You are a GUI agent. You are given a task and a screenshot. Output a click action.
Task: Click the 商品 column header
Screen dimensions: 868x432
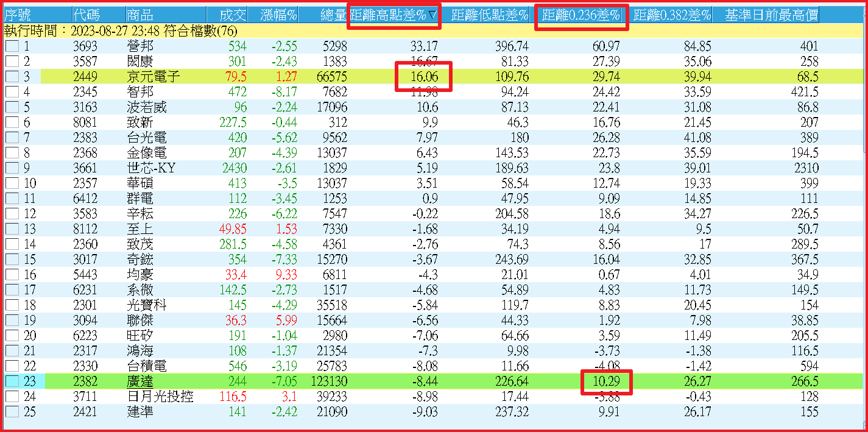[140, 16]
